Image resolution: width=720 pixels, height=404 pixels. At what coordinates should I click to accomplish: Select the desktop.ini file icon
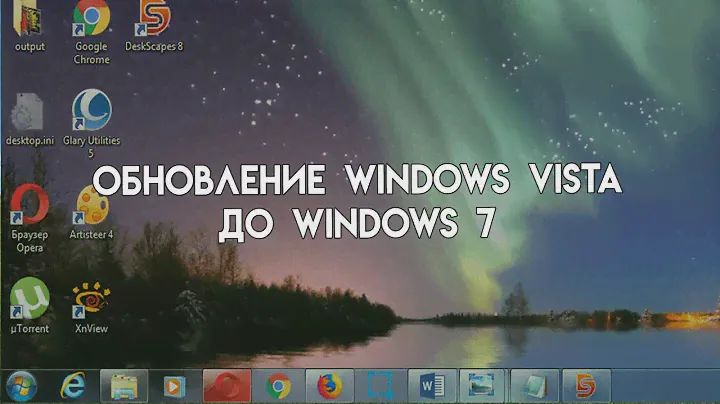[x=29, y=113]
